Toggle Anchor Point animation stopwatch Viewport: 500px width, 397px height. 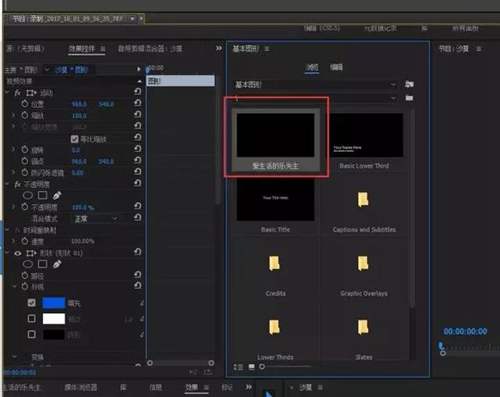click(25, 161)
